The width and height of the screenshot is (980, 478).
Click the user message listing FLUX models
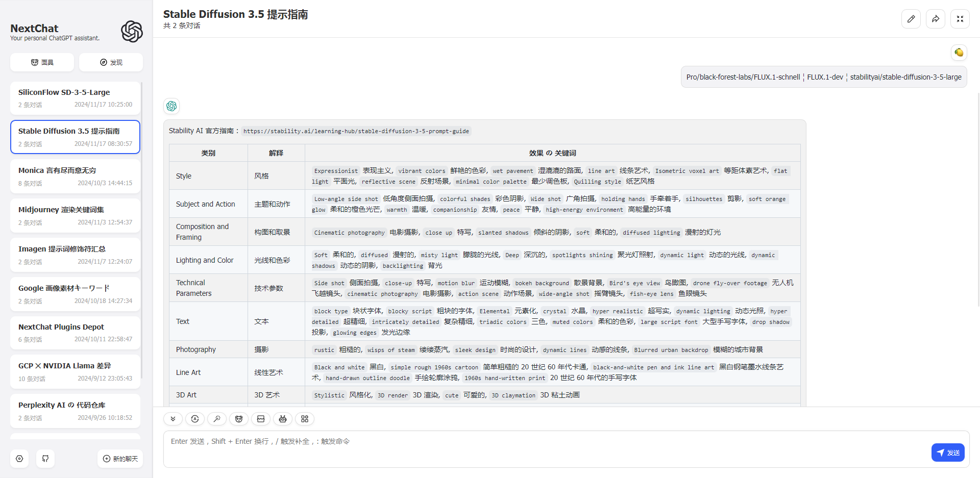(x=824, y=77)
